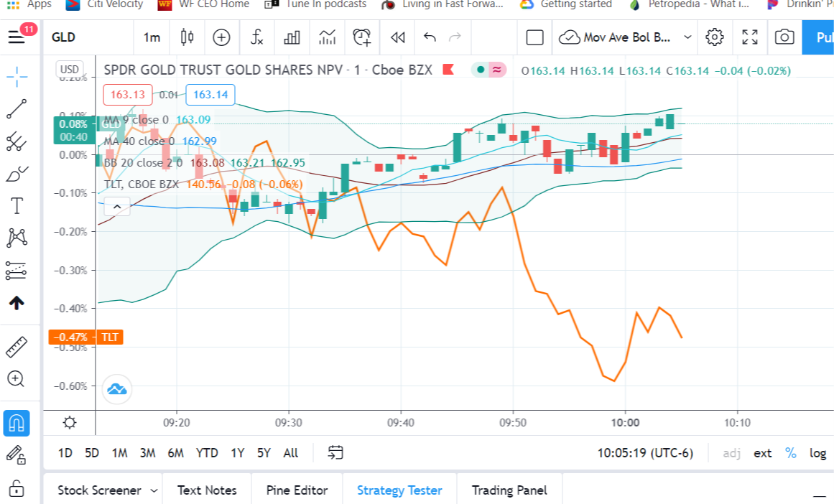Collapse the indicator legend with the chevron
The image size is (834, 504).
point(117,206)
